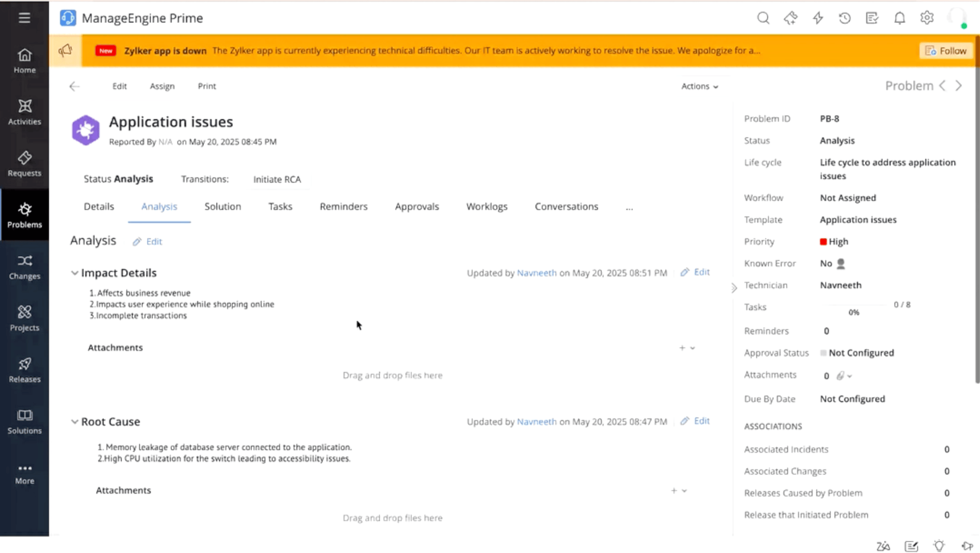This screenshot has width=980, height=553.
Task: Open the notifications bell
Action: coord(899,18)
